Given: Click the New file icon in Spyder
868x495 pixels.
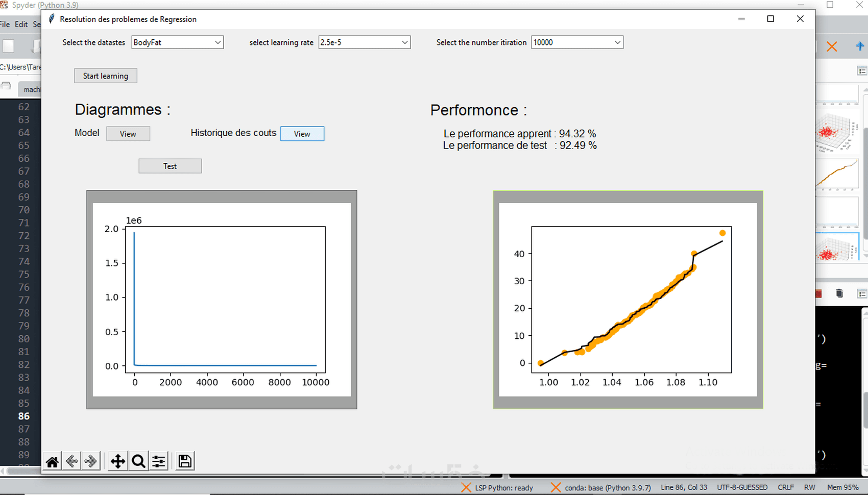Looking at the screenshot, I should click(x=8, y=46).
